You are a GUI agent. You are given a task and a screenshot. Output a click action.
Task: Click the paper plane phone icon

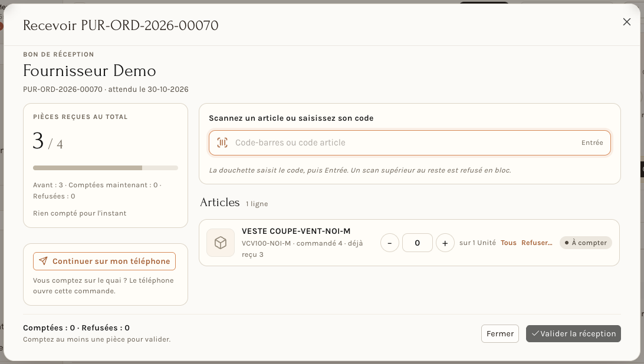pos(43,261)
